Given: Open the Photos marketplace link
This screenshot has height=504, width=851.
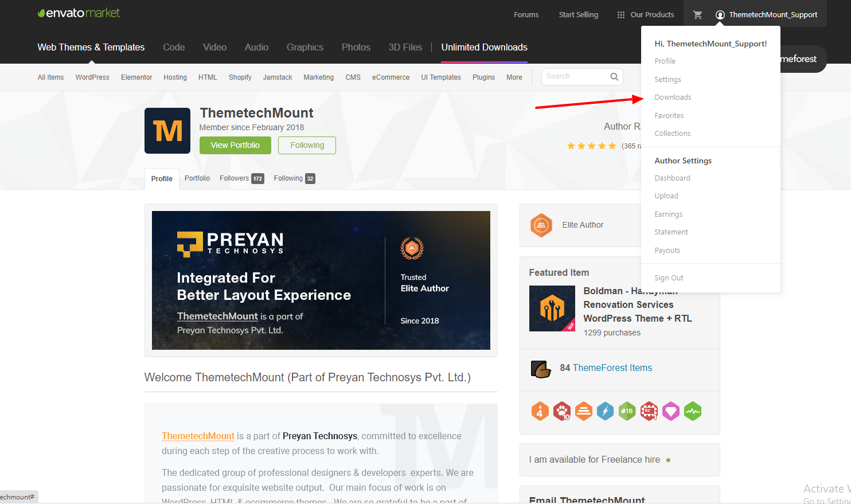Looking at the screenshot, I should click(x=356, y=48).
